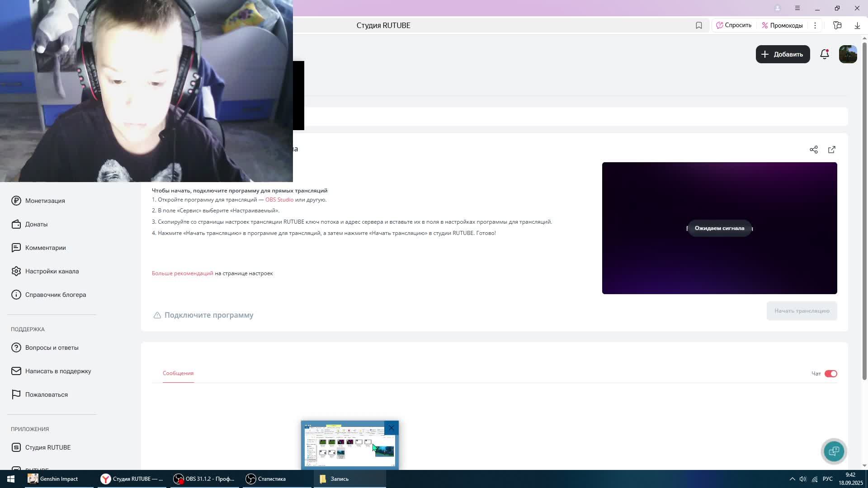Open the browser hamburger menu icon
The width and height of the screenshot is (868, 488).
point(797,8)
